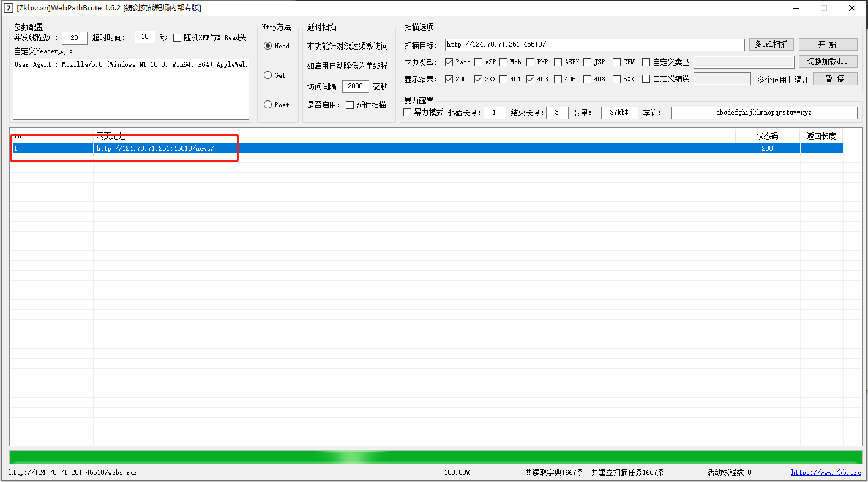Click the 变量 $7kb$ input field
This screenshot has height=482, width=868.
619,113
